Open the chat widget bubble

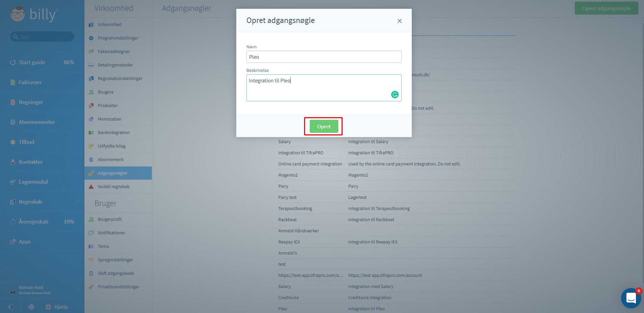tap(631, 298)
